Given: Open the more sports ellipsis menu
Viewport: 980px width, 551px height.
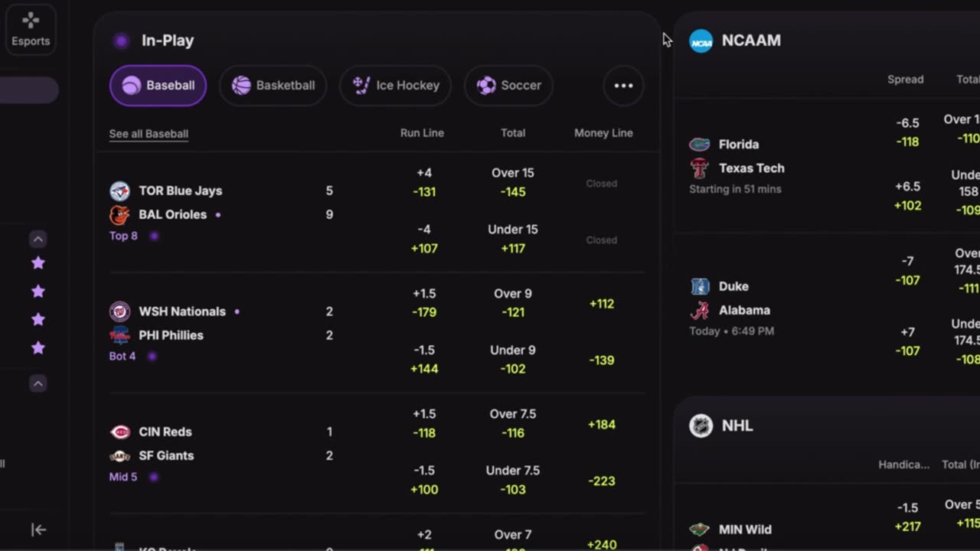Looking at the screenshot, I should tap(623, 86).
